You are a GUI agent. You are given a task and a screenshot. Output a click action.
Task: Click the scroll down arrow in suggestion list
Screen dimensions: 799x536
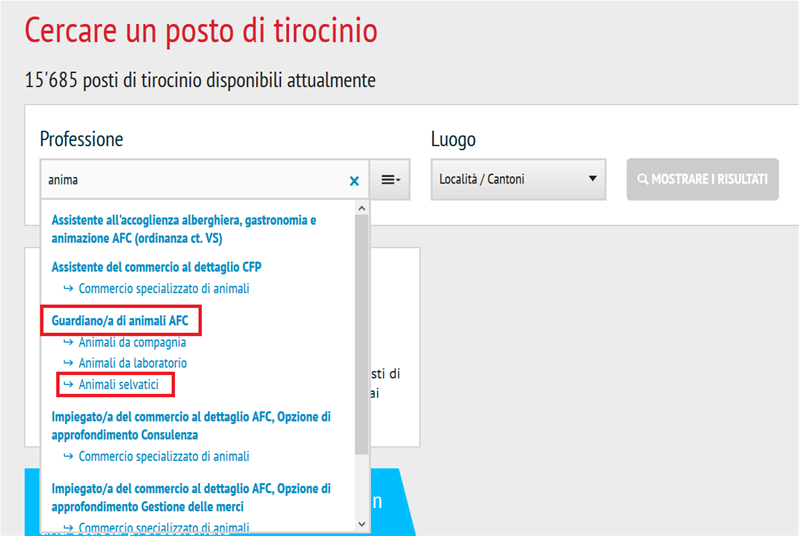coord(362,523)
